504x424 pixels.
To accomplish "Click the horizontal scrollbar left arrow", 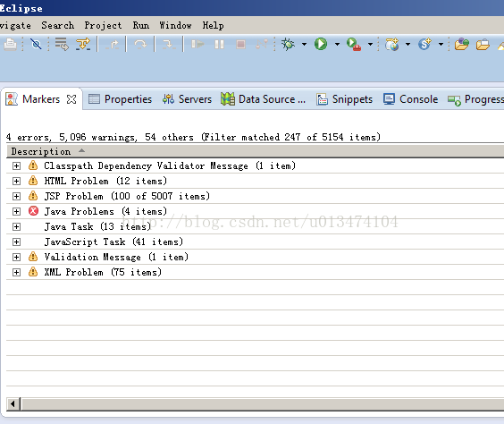I will (13, 403).
